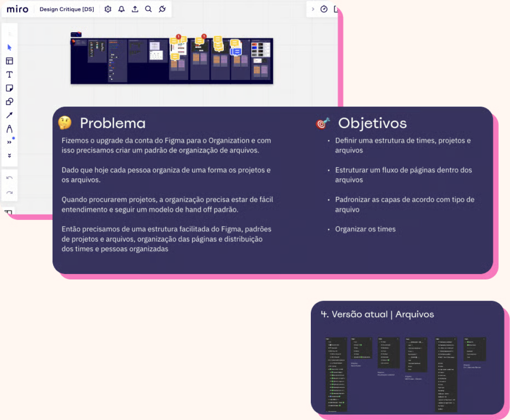This screenshot has height=420, width=510.
Task: Click "Estruturar um fluxo de páginas" bullet text
Action: pos(404,175)
